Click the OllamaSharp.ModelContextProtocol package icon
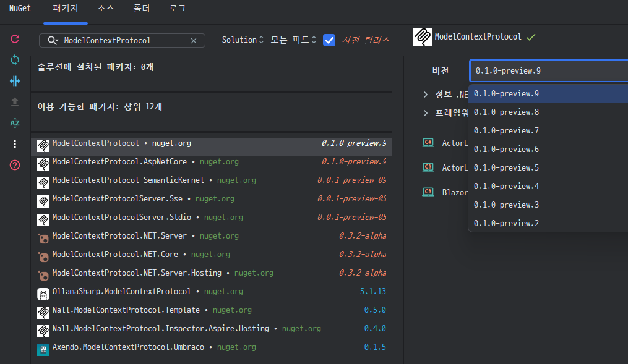This screenshot has width=628, height=364. click(x=43, y=292)
